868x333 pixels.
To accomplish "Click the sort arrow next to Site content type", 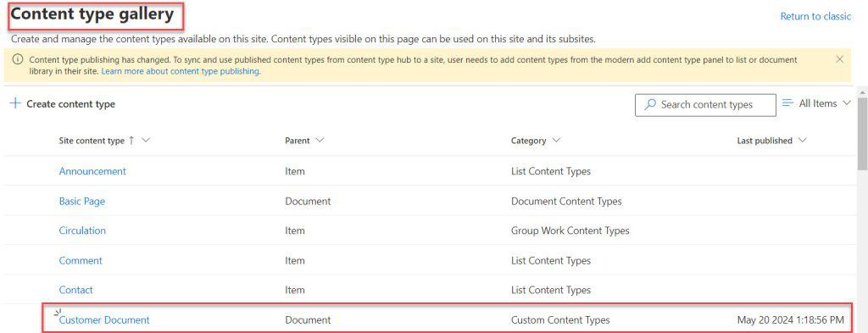I will tap(131, 141).
